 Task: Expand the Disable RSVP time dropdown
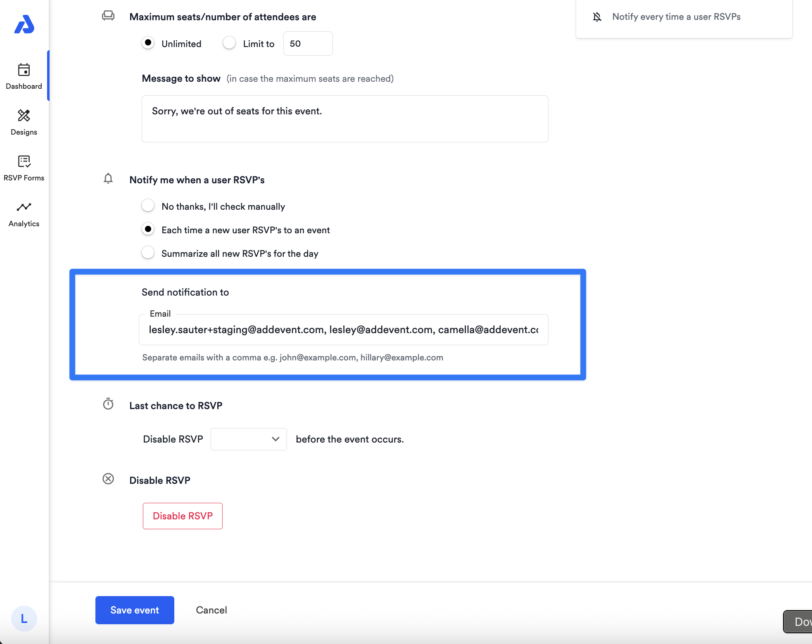[249, 439]
